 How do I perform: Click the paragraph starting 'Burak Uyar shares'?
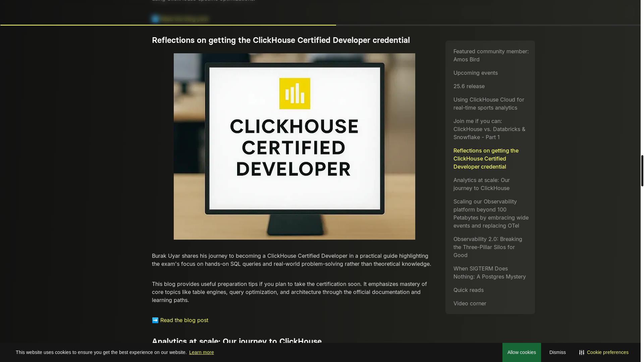tap(291, 260)
